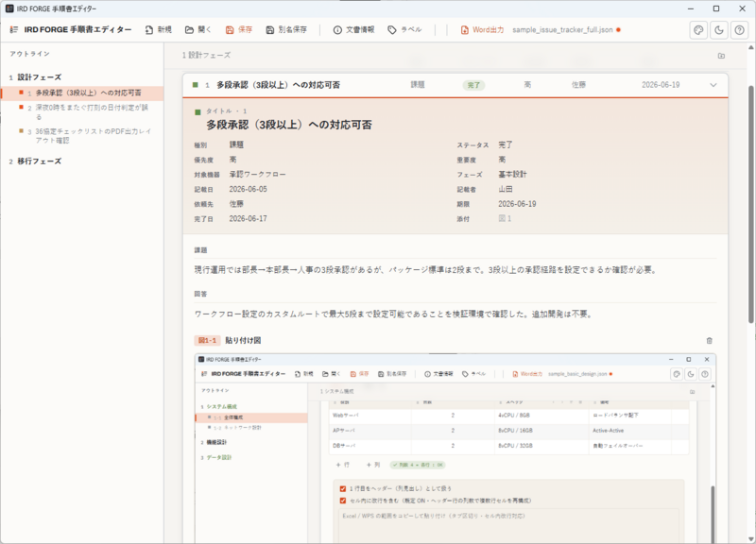756x544 pixels.
Task: Click the green marker beside タイトル・1
Action: tap(198, 112)
